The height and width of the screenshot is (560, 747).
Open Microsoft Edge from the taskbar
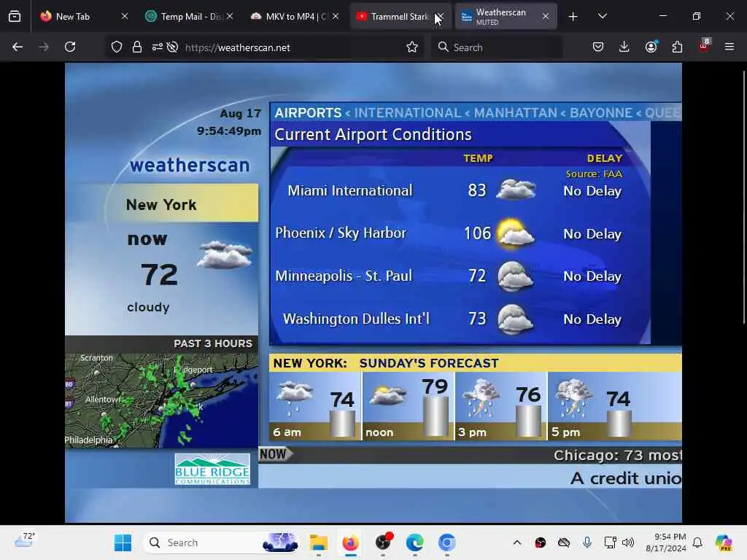[x=415, y=542]
